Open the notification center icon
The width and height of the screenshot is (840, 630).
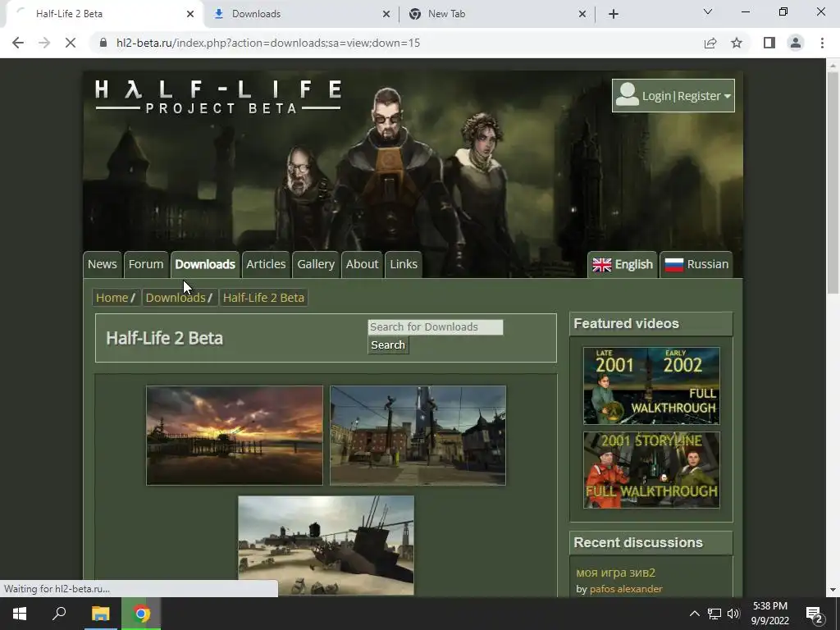[x=814, y=614]
